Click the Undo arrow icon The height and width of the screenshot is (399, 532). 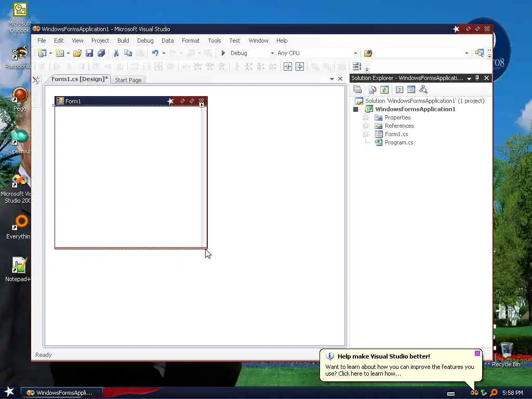tap(155, 53)
